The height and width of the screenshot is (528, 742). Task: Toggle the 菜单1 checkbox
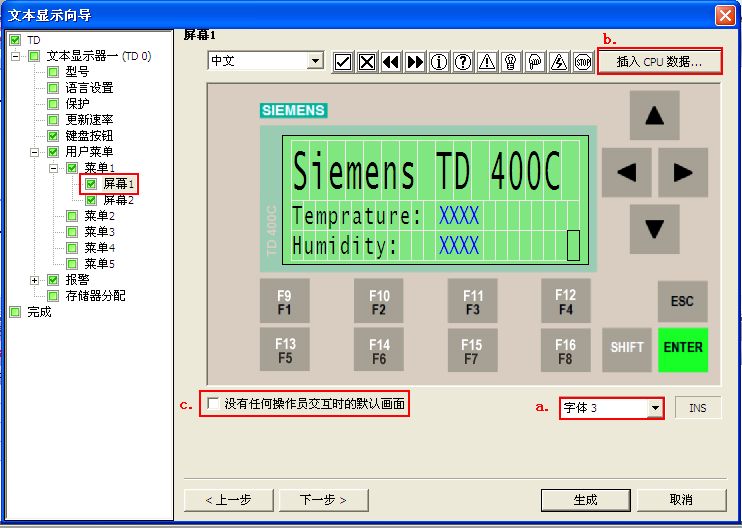point(72,168)
